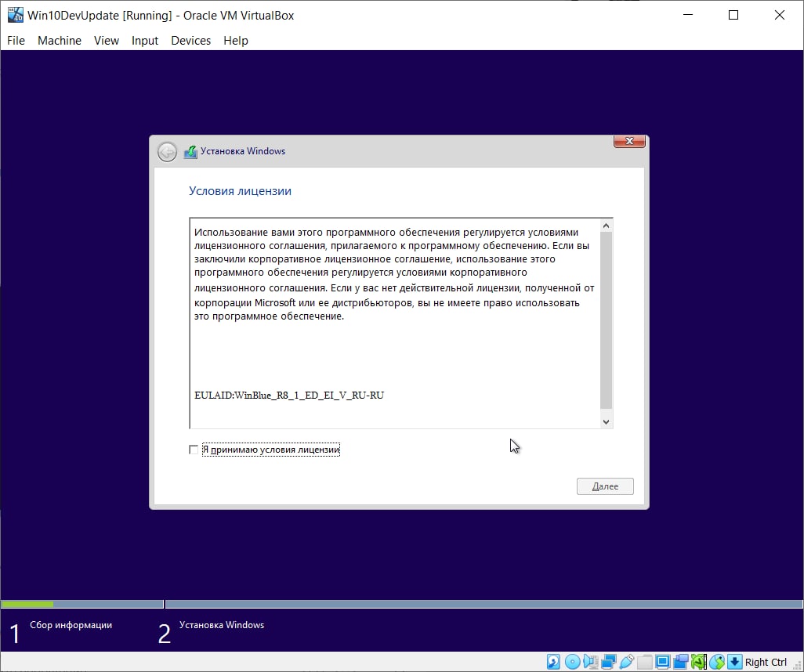Open the Help menu
804x672 pixels.
click(236, 41)
